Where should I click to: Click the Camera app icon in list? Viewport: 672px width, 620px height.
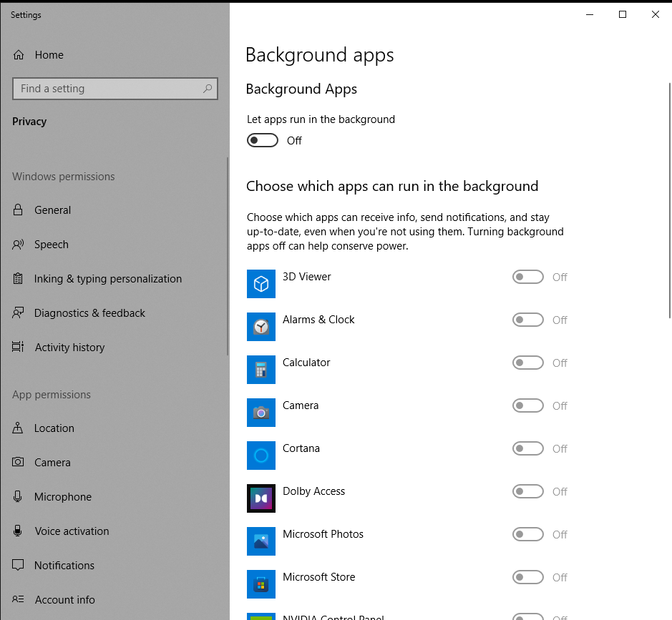pyautogui.click(x=260, y=413)
